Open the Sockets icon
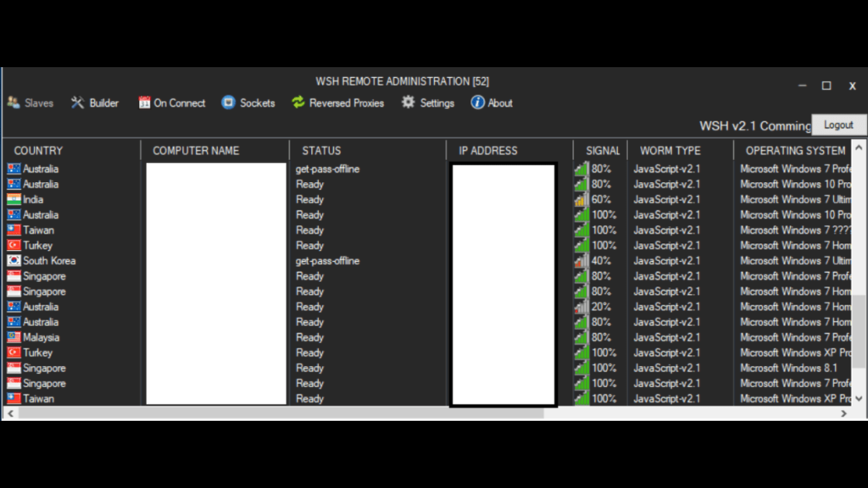 pos(229,103)
